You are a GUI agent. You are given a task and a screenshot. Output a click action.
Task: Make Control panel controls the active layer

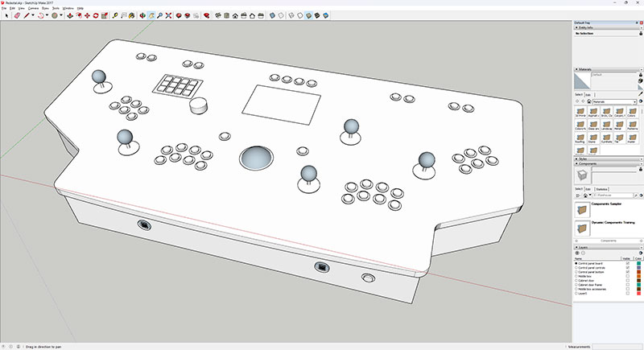point(576,268)
